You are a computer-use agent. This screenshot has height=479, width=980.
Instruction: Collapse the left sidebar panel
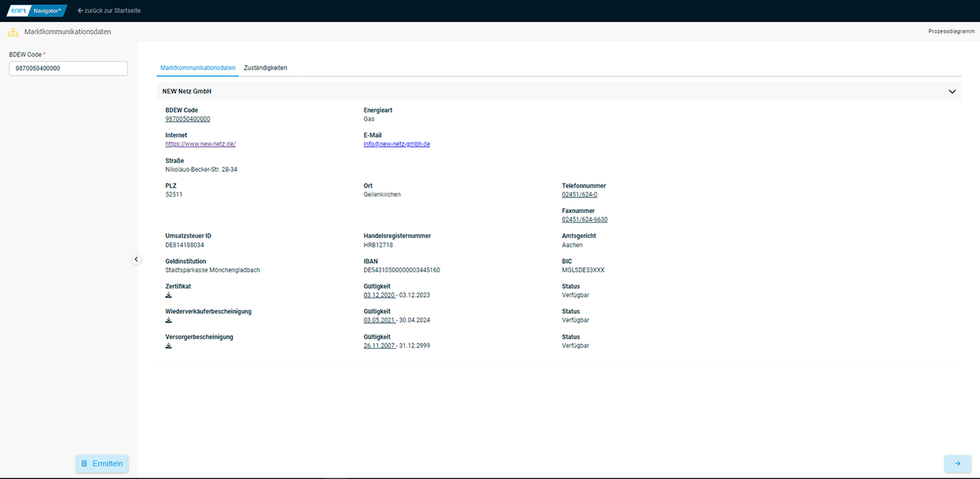tap(137, 259)
